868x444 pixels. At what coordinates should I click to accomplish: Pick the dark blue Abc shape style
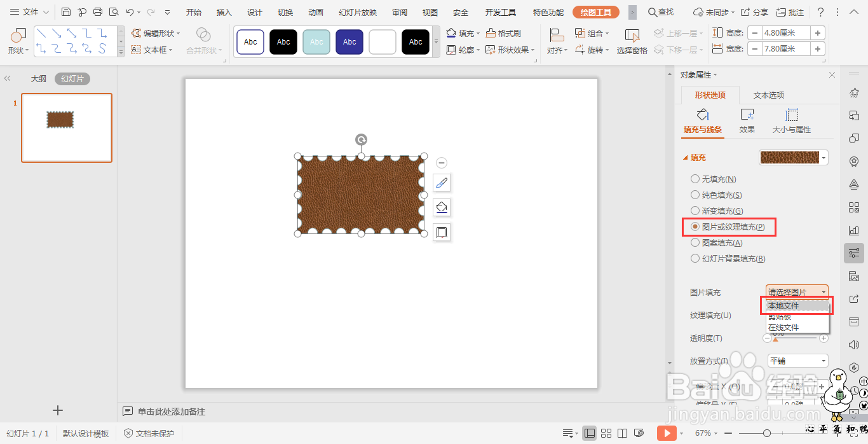(x=349, y=42)
